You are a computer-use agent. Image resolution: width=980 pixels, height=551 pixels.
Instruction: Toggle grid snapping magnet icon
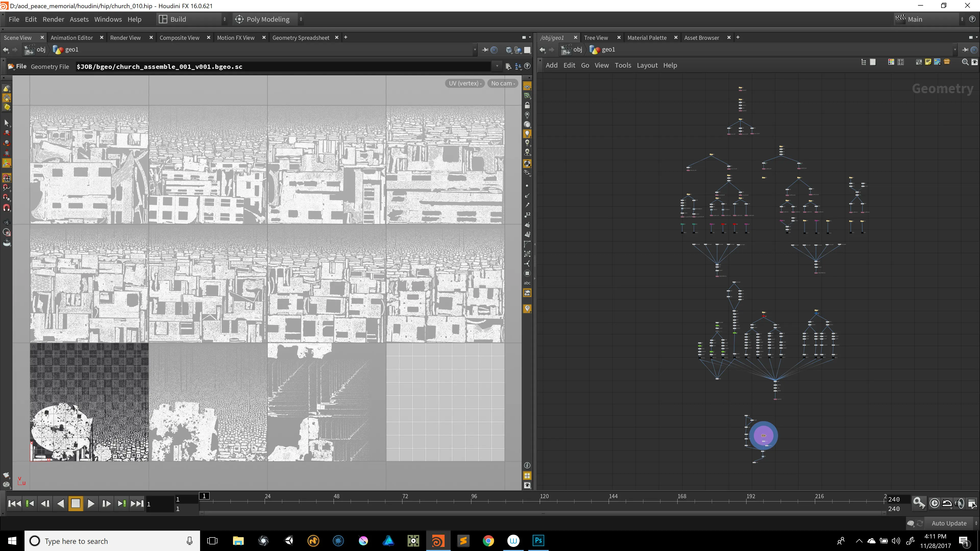pos(6,178)
